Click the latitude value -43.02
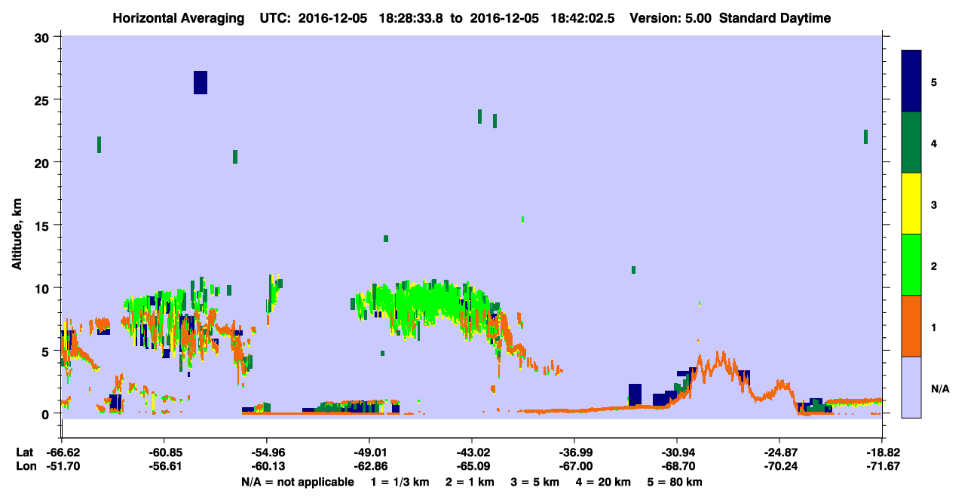Screen dimensions: 980x503 (471, 452)
